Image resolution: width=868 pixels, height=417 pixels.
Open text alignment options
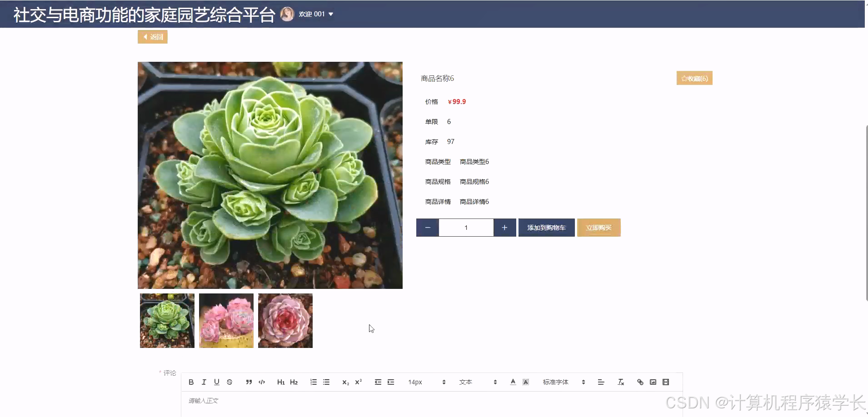[x=601, y=382]
